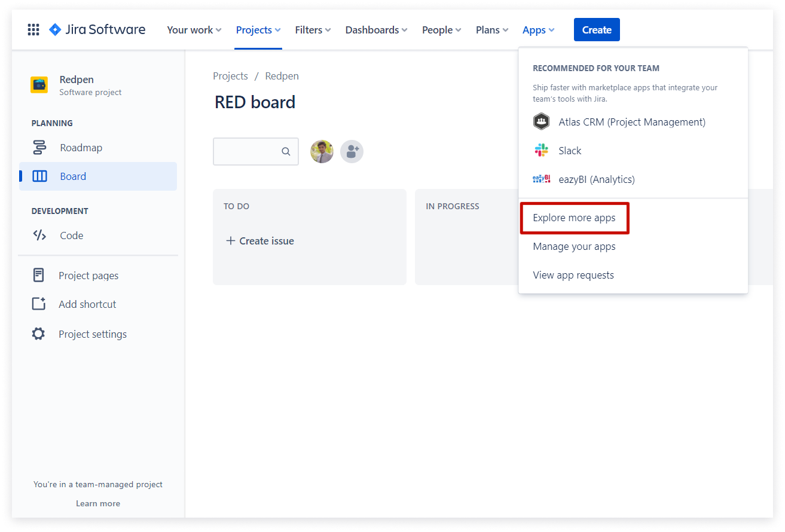Click the search magnifier icon
The height and width of the screenshot is (532, 785).
(286, 152)
